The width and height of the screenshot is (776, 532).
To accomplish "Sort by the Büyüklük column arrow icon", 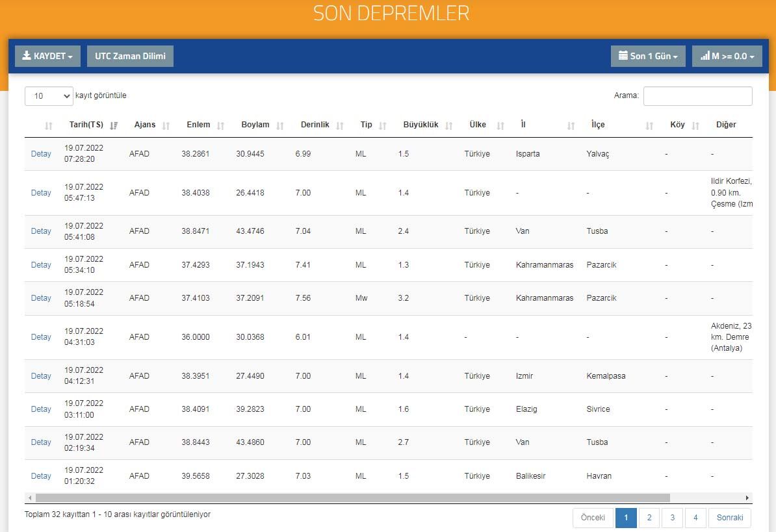I will (x=449, y=125).
